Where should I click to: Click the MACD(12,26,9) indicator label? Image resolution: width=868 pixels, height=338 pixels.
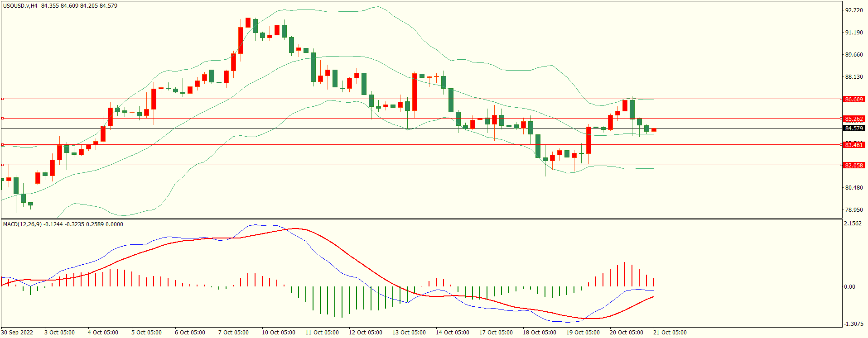point(22,224)
